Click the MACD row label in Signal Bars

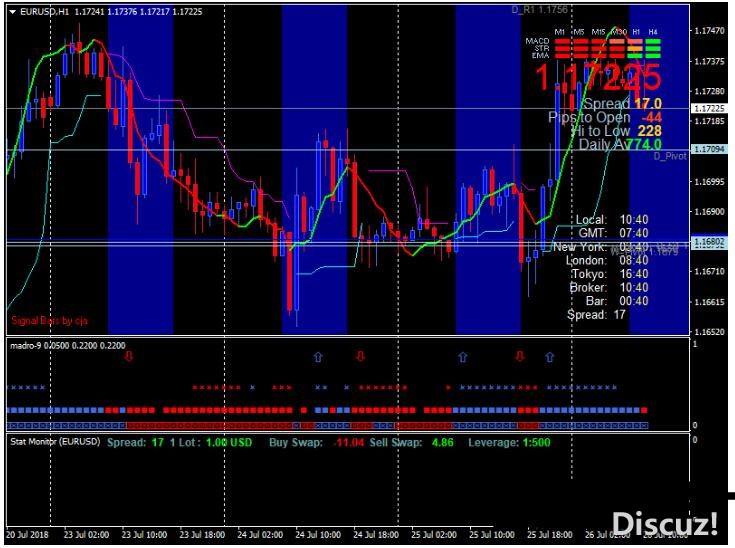(539, 40)
